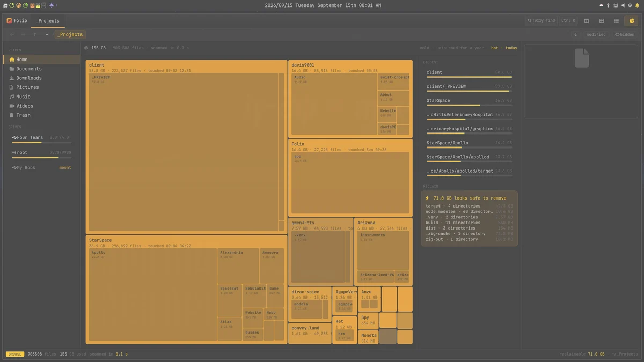644x362 pixels.
Task: Select the dirac-voice treemap block
Action: click(x=310, y=304)
